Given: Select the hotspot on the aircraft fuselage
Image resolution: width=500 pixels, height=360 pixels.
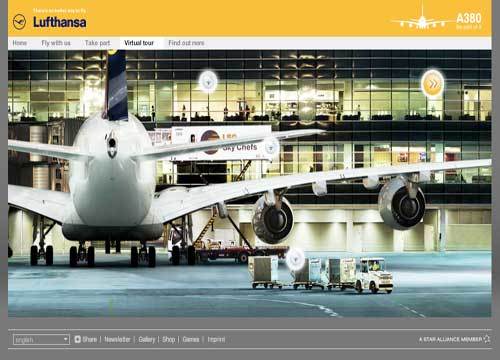Looking at the screenshot, I should click(x=112, y=144).
